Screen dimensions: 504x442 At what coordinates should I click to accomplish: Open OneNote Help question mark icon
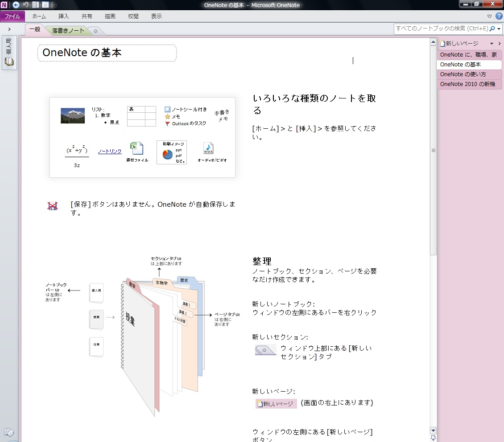coord(499,16)
